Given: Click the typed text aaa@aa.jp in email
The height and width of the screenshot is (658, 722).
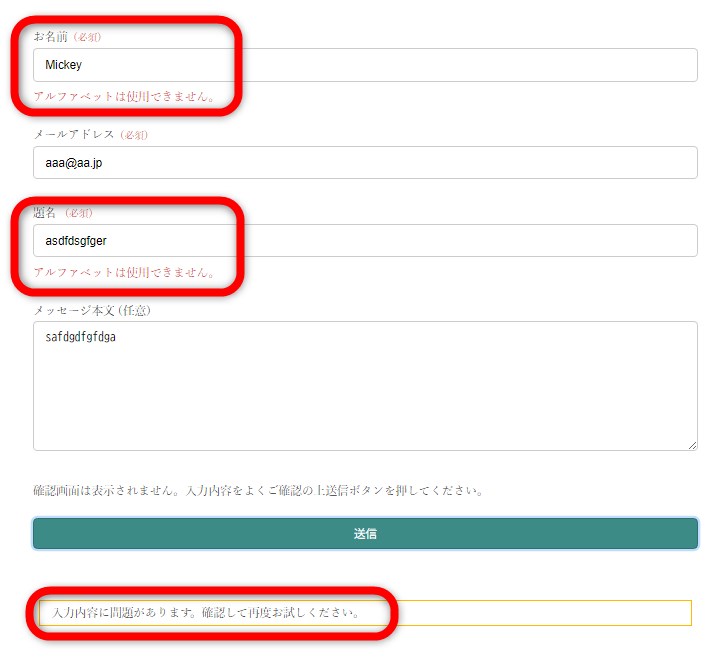Looking at the screenshot, I should [74, 163].
